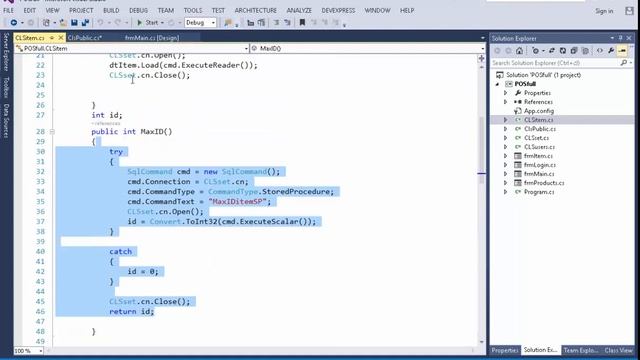
Task: Click the Redo toolbar icon
Action: (118, 23)
